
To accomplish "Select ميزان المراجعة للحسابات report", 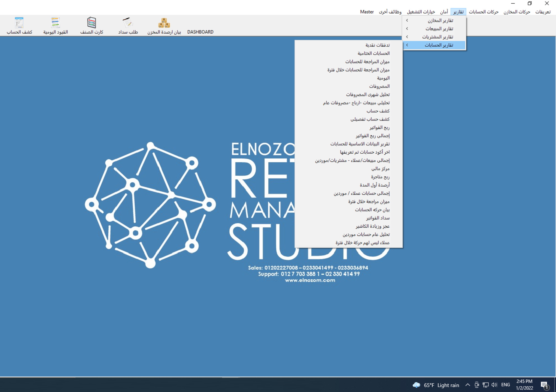I will coord(349,62).
